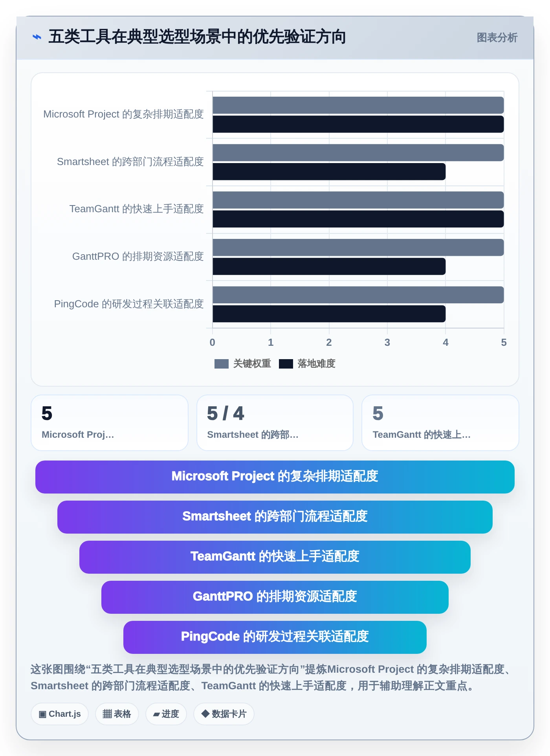550x756 pixels.
Task: Click axis label PingCode 的研发过程关联适配度
Action: 129,304
